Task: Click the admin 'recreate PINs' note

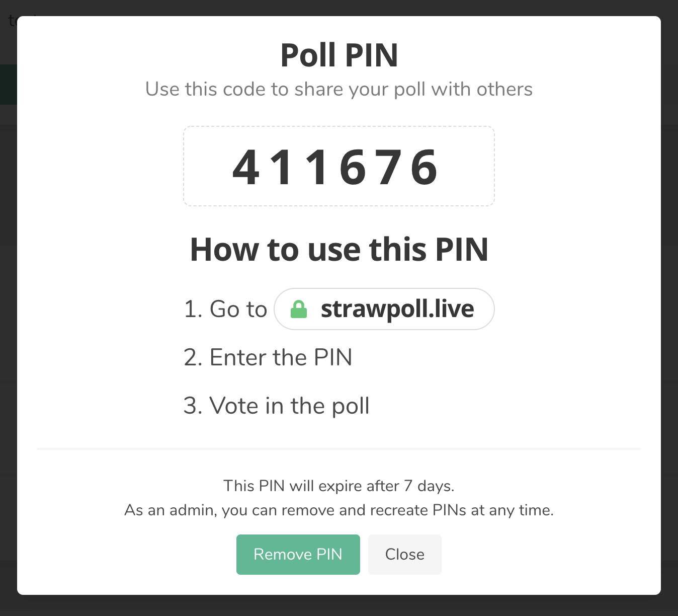Action: coord(339,510)
